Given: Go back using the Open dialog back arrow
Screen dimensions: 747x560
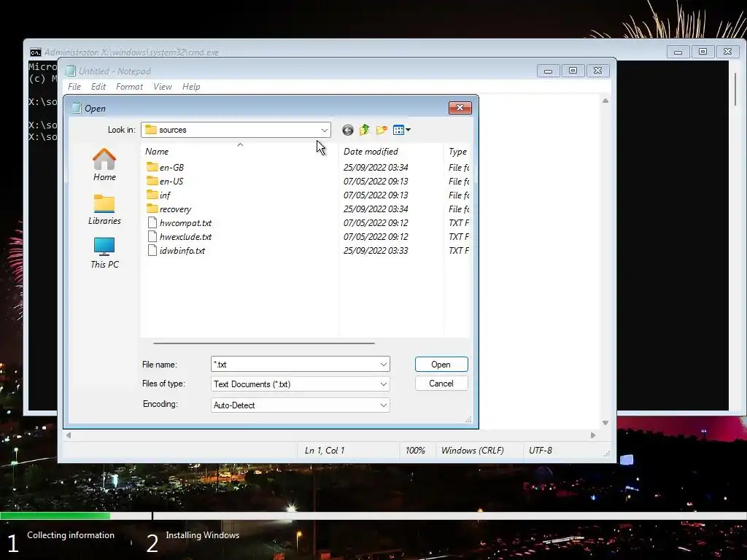Looking at the screenshot, I should coord(348,130).
